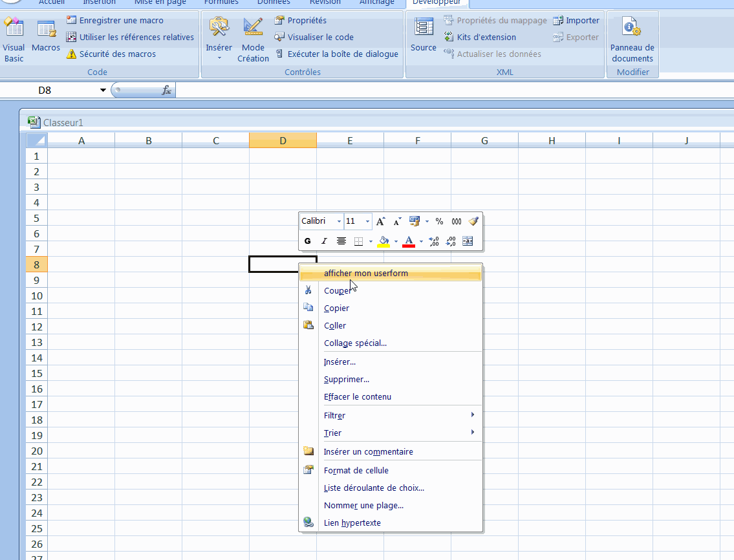Click decrease decimal icon

tap(451, 241)
